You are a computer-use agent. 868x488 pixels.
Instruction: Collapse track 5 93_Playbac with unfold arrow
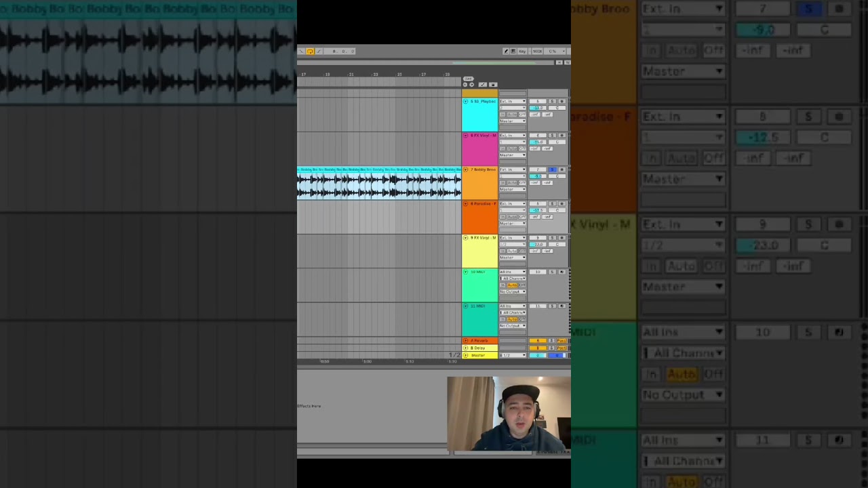(466, 101)
